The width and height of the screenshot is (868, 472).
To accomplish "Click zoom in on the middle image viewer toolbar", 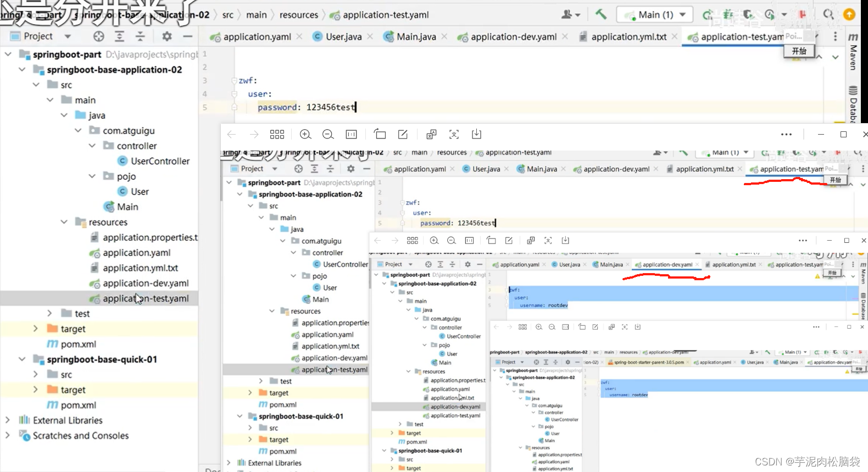I will coord(434,241).
